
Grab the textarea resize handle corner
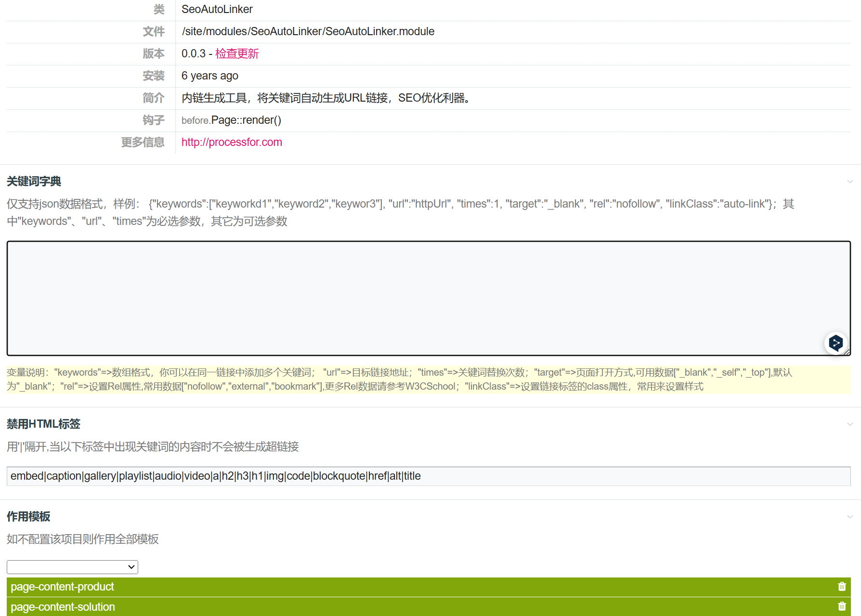(x=847, y=352)
